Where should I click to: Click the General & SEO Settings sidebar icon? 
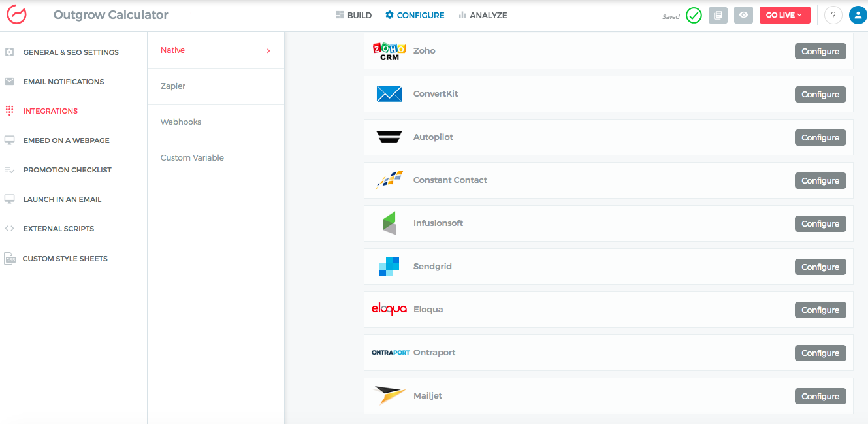[x=9, y=52]
